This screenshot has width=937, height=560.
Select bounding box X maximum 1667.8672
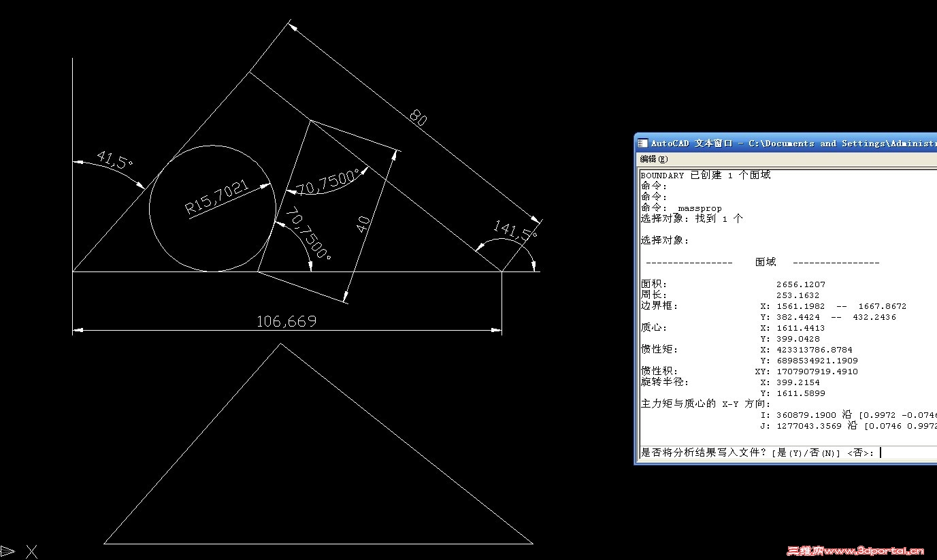[x=882, y=306]
